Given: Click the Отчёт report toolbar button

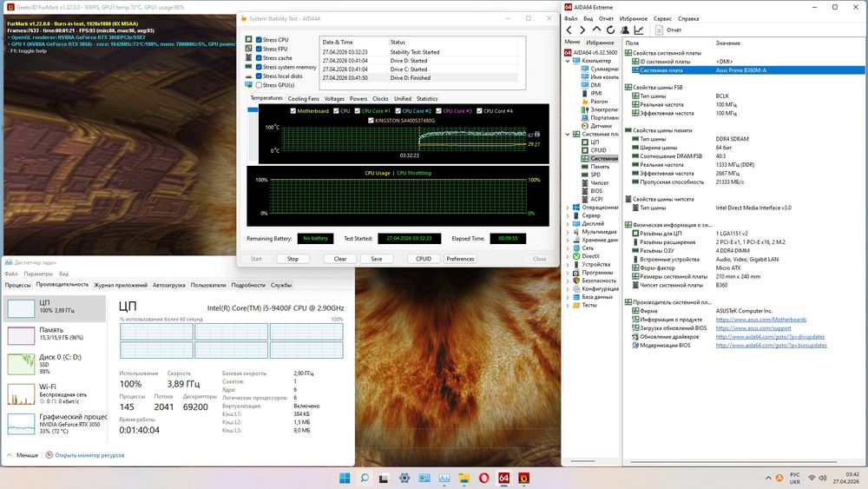Looking at the screenshot, I should click(x=668, y=30).
